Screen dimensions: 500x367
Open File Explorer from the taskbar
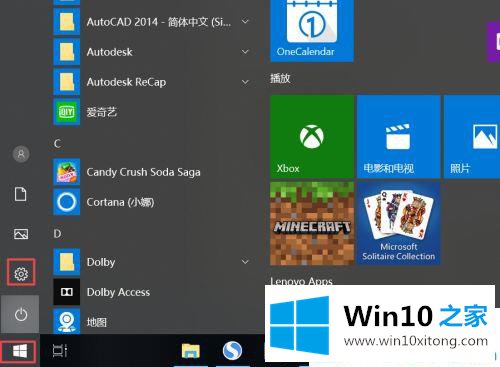point(190,351)
